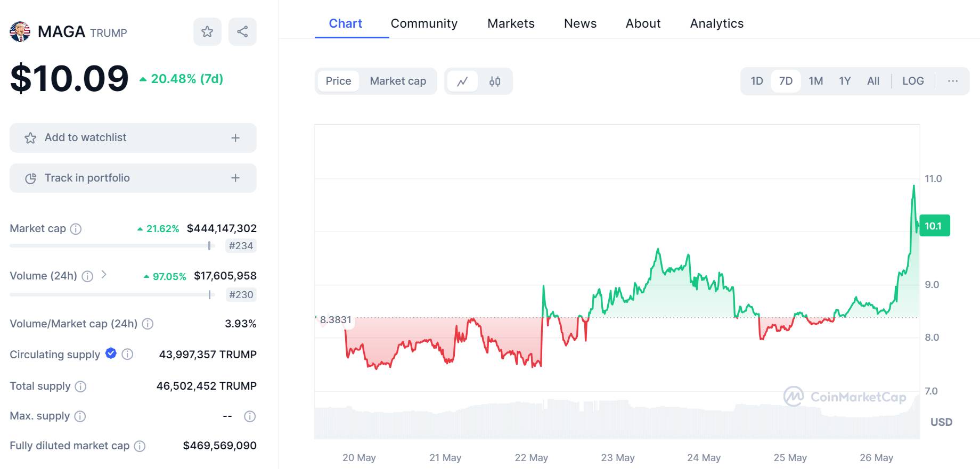Viewport: 980px width, 469px height.
Task: Open the About tab
Action: pos(643,23)
